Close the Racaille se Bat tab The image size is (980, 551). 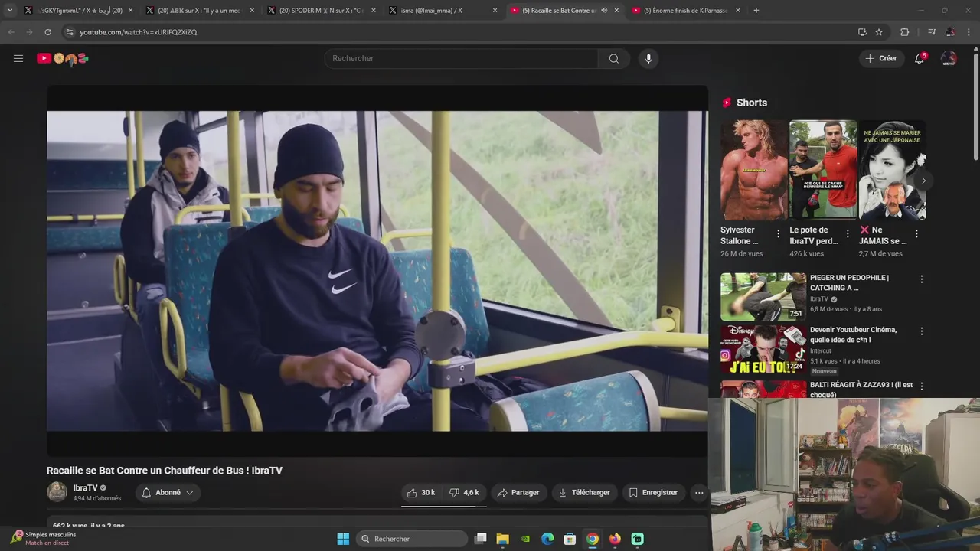click(616, 11)
